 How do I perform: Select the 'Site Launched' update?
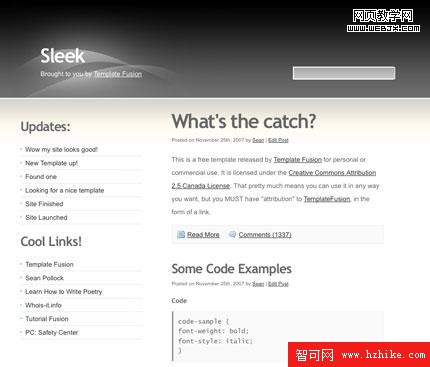pos(46,217)
